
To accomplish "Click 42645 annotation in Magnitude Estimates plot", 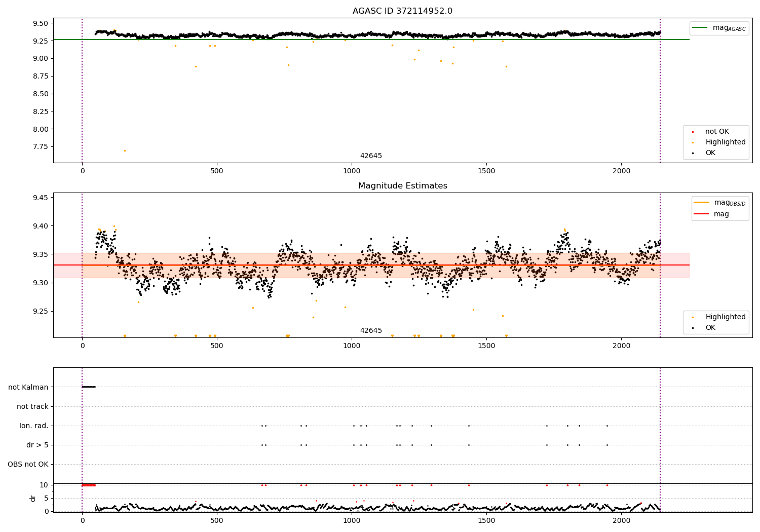I will [371, 331].
